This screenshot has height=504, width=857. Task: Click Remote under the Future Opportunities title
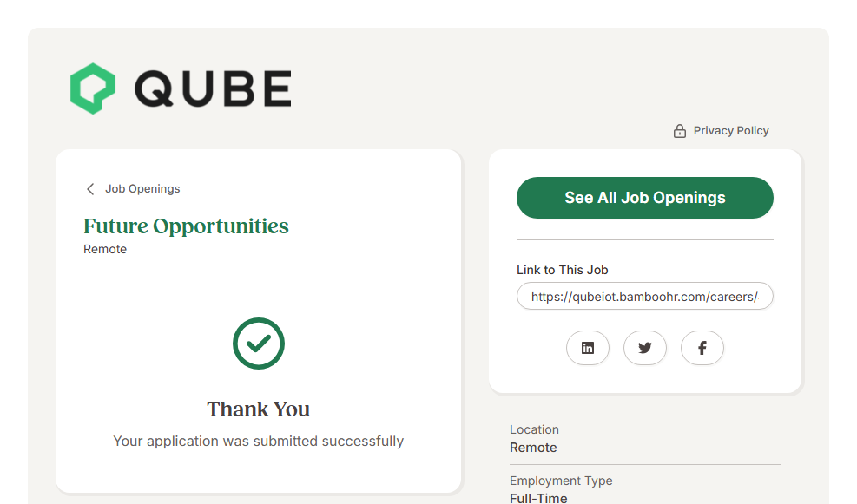point(105,250)
